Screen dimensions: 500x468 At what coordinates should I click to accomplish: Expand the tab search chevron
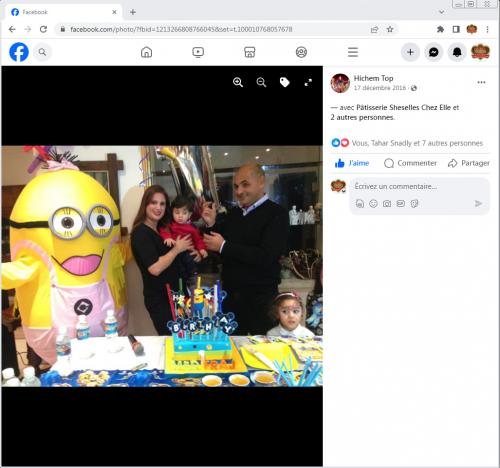point(442,12)
